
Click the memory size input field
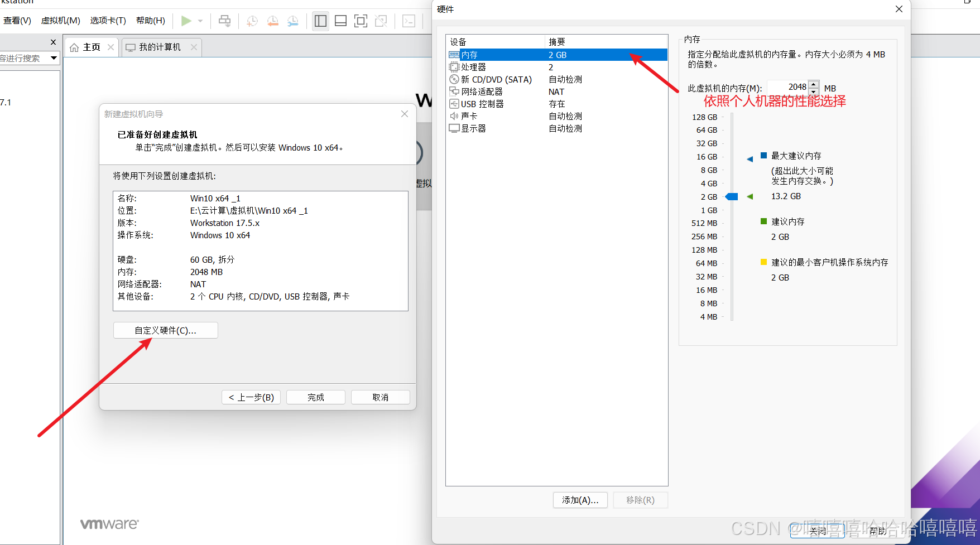point(787,88)
